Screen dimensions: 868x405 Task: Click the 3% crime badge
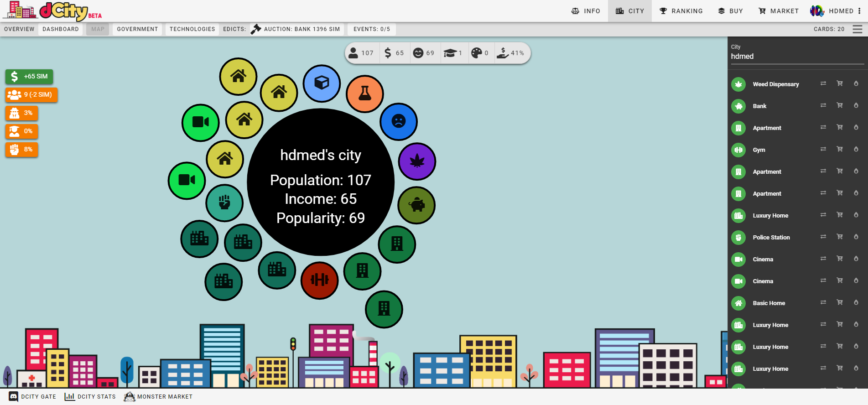[x=22, y=113]
